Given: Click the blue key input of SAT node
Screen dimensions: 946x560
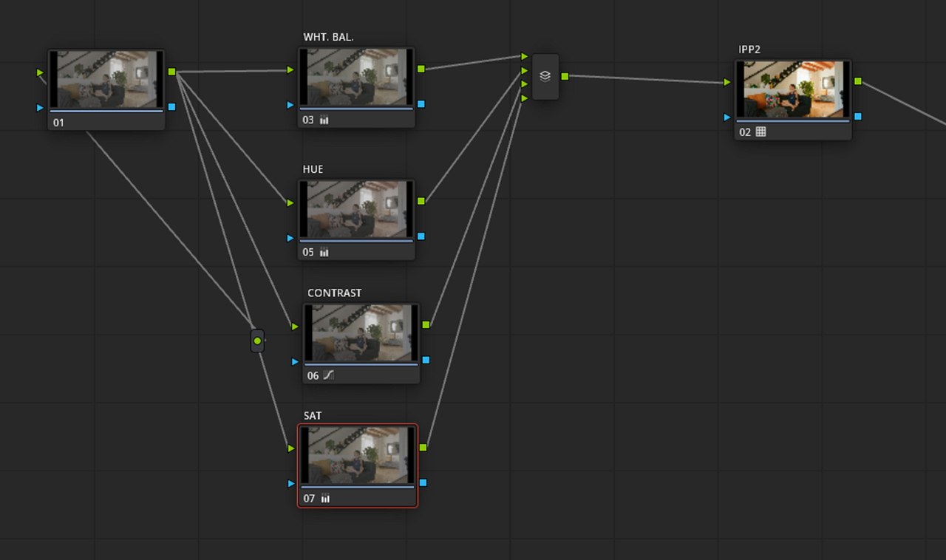Looking at the screenshot, I should 291,483.
